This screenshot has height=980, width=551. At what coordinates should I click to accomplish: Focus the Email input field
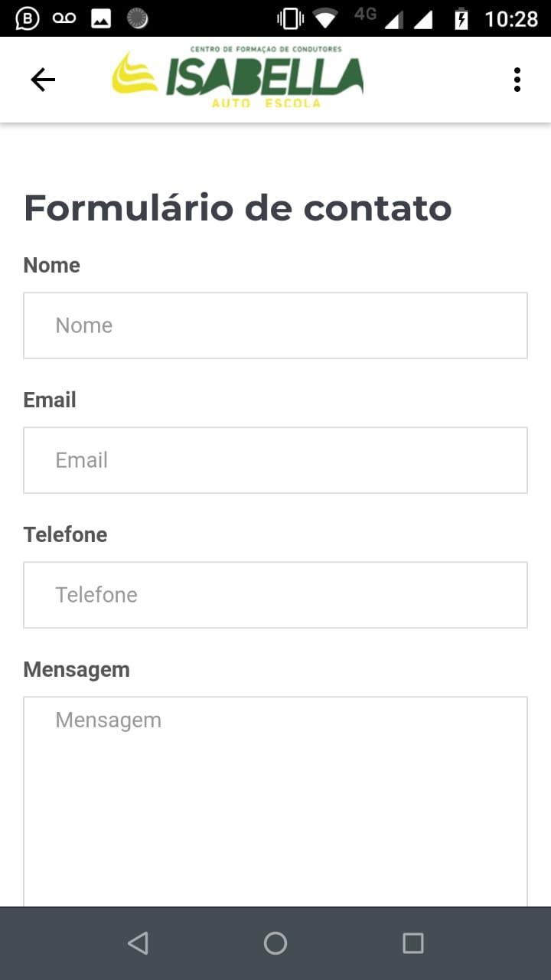275,460
